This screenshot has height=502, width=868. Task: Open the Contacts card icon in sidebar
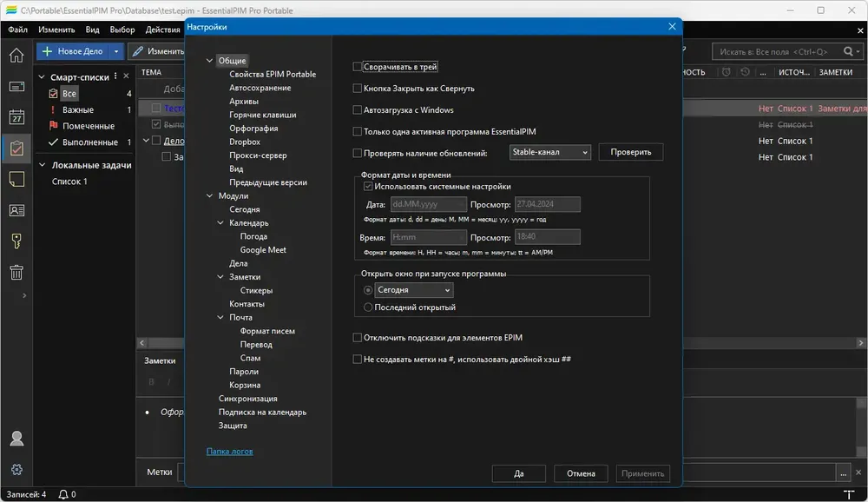click(16, 210)
